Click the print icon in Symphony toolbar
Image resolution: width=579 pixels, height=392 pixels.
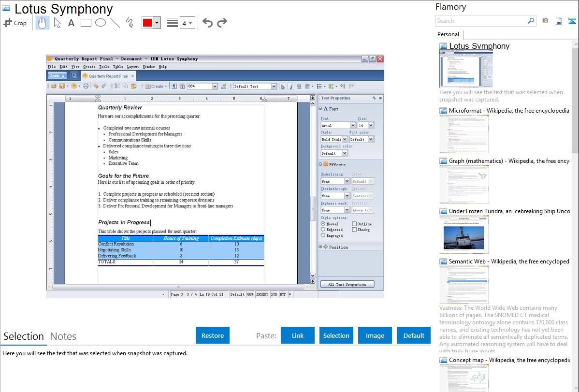pos(86,86)
